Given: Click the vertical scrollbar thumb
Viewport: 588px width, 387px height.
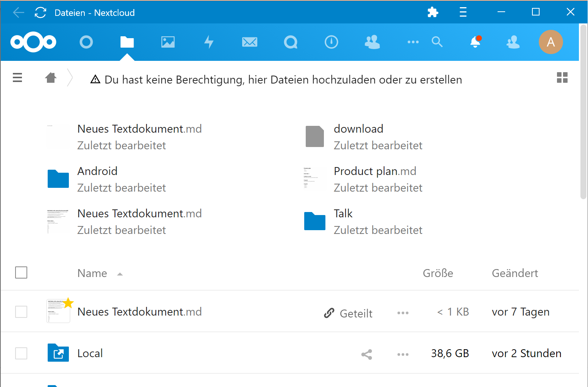Looking at the screenshot, I should (x=583, y=111).
